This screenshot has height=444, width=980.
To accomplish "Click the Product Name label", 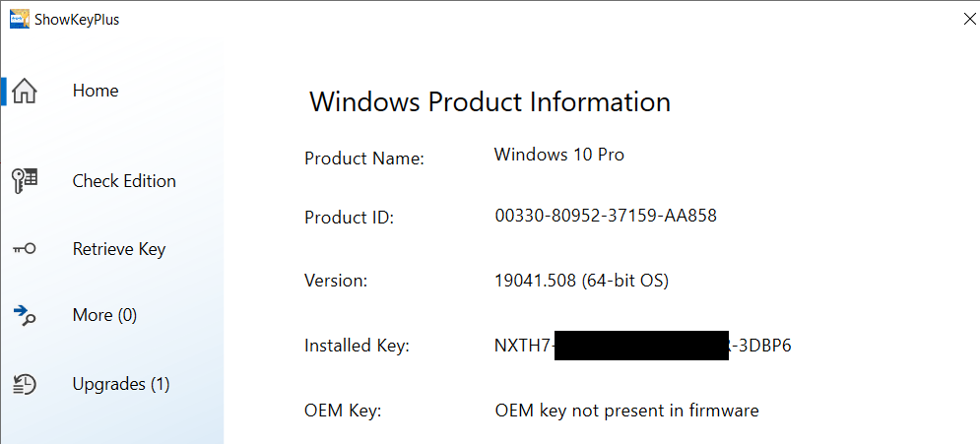I will [364, 159].
